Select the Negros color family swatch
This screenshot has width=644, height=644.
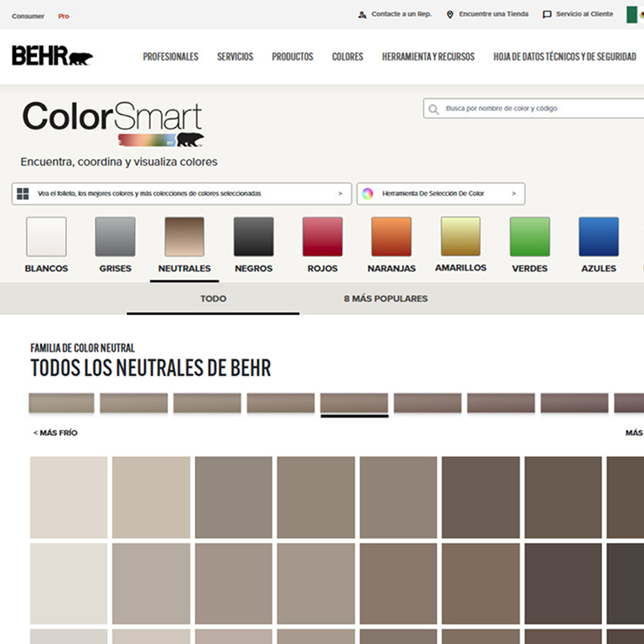point(253,237)
